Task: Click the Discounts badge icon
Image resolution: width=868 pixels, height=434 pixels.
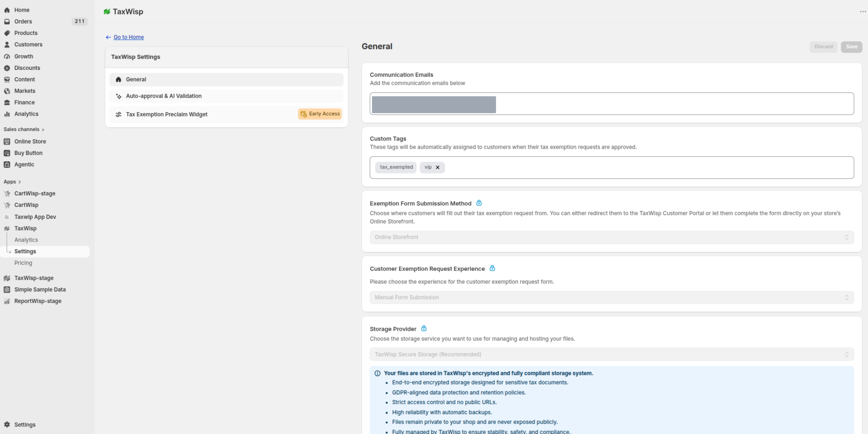Action: [7, 68]
